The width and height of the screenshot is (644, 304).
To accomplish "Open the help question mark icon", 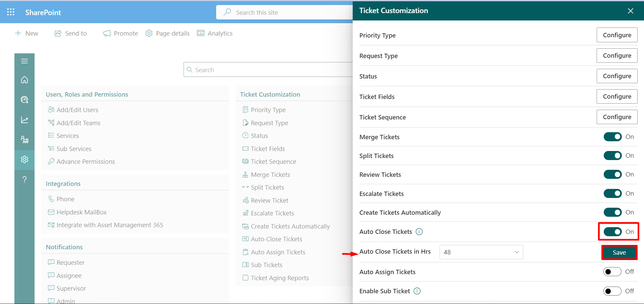I will (24, 180).
